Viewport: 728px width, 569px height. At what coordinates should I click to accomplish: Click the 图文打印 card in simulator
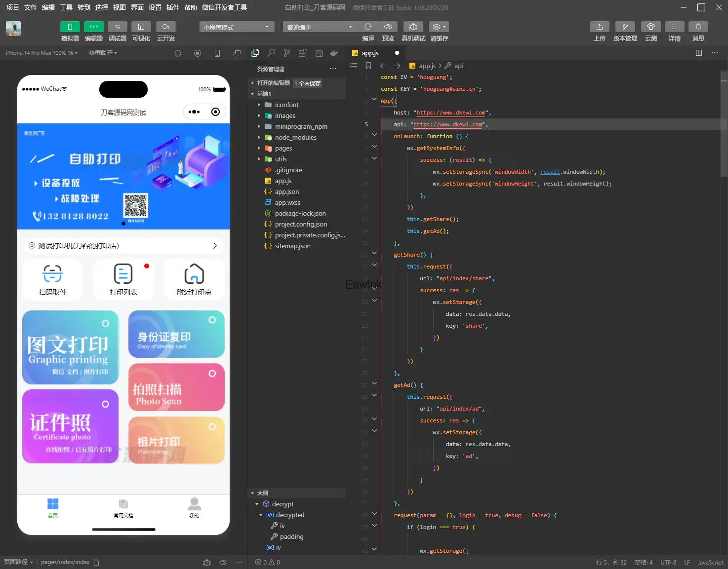coord(70,347)
